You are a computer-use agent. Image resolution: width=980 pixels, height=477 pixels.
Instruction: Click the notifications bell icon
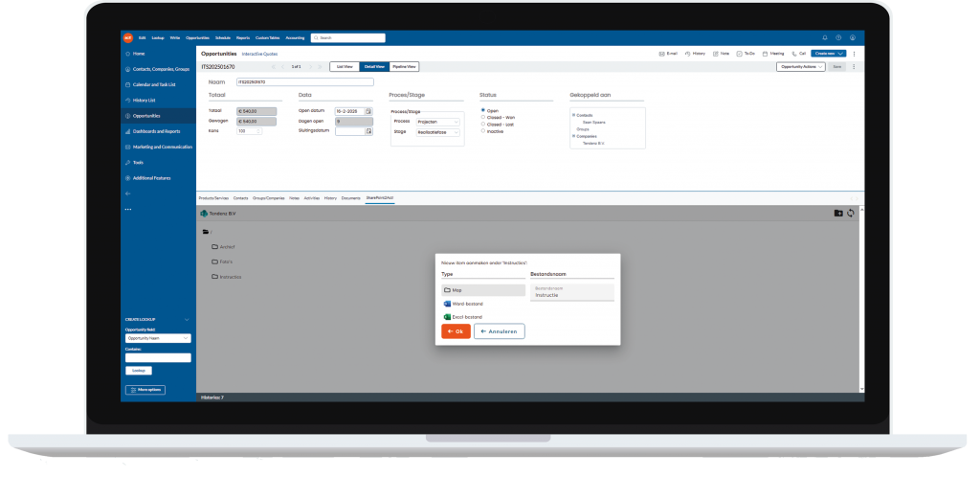click(824, 37)
